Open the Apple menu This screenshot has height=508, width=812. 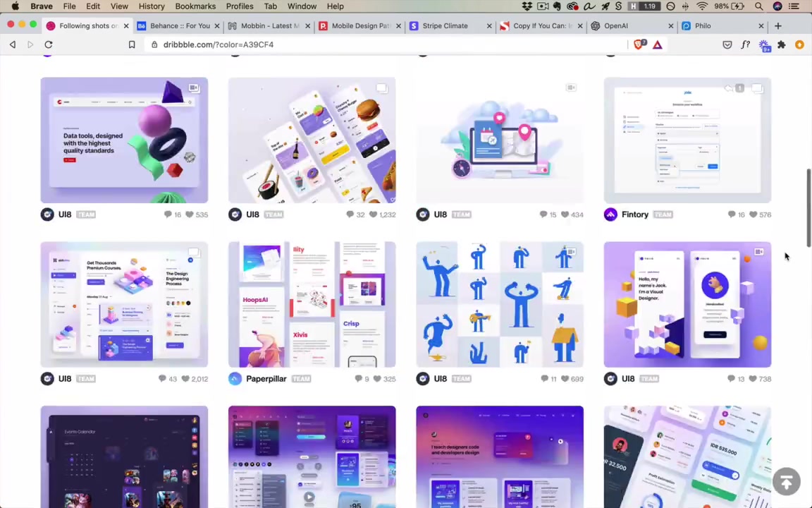point(15,6)
